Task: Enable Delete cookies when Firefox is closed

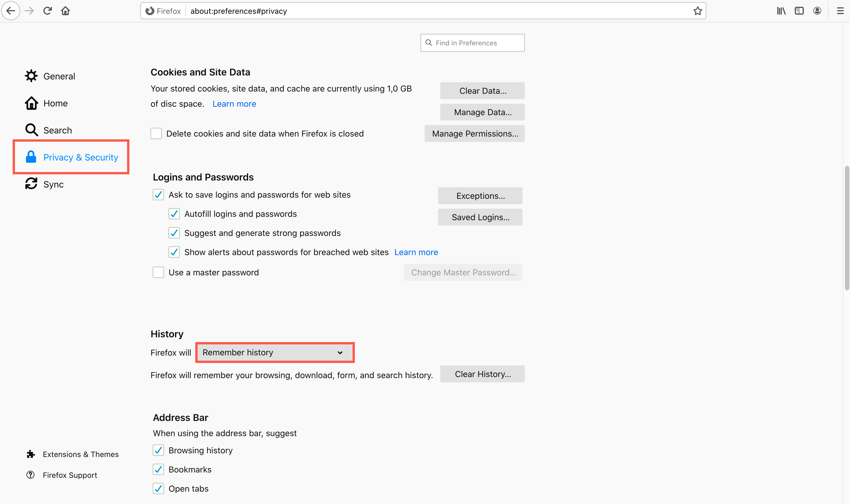Action: [x=156, y=133]
